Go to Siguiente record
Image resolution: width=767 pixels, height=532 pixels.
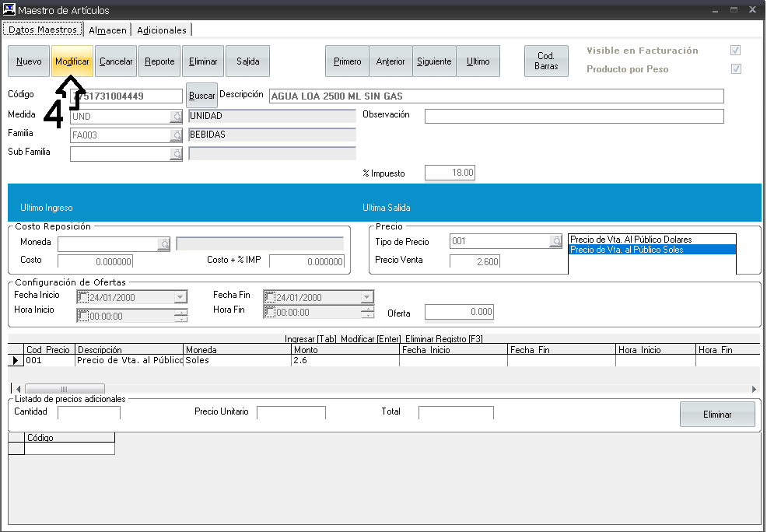click(x=434, y=61)
